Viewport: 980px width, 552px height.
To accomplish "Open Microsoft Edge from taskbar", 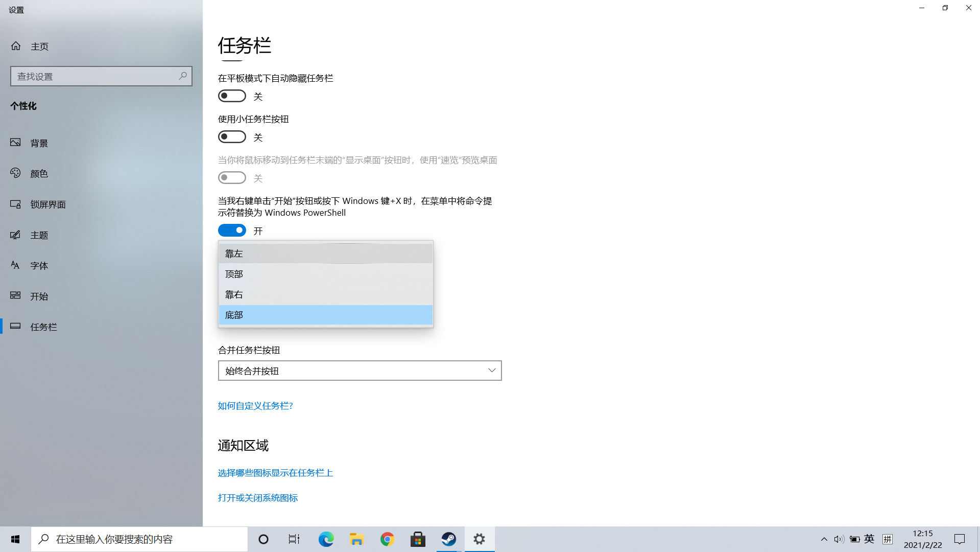I will [x=326, y=539].
